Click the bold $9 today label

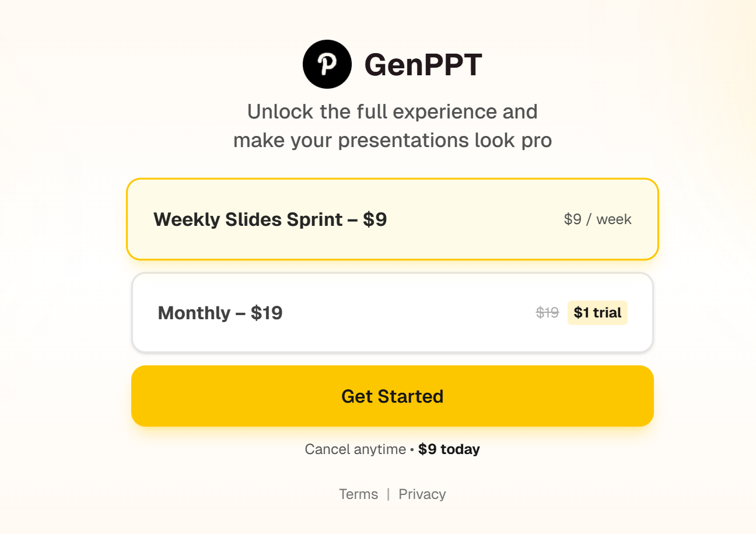449,449
